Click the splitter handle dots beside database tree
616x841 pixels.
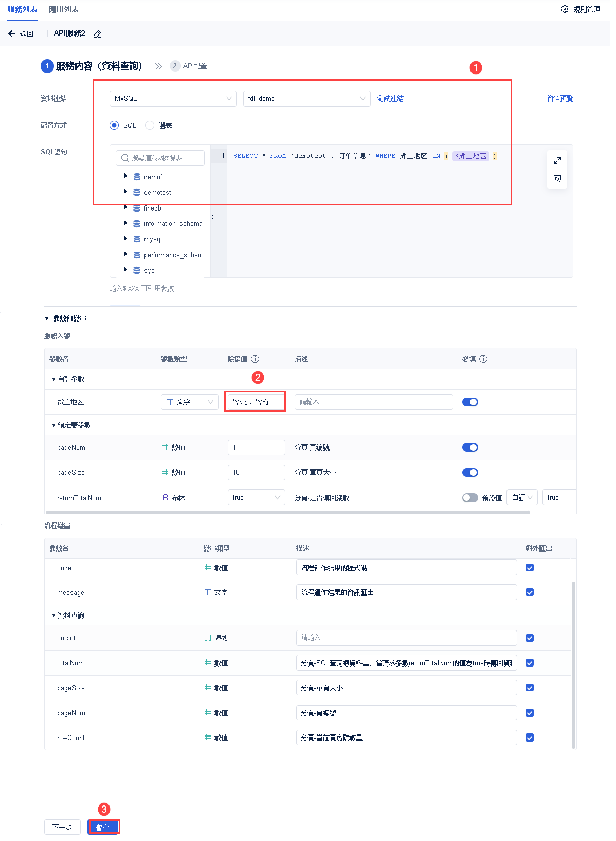[x=210, y=218]
